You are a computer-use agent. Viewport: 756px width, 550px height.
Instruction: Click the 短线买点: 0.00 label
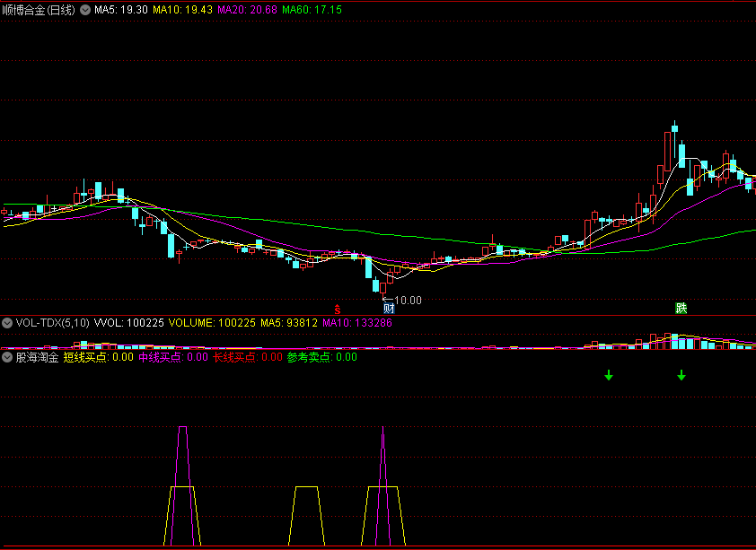click(x=99, y=357)
